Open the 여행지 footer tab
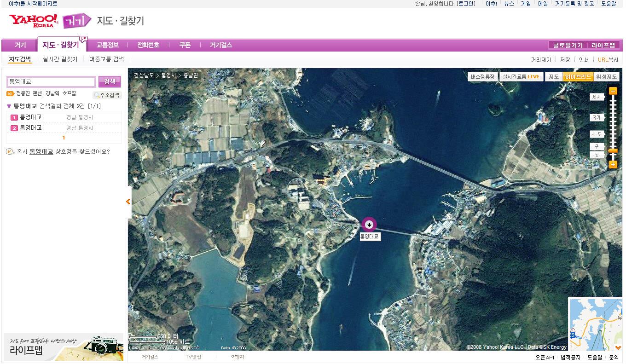This screenshot has width=626, height=364. (x=238, y=357)
